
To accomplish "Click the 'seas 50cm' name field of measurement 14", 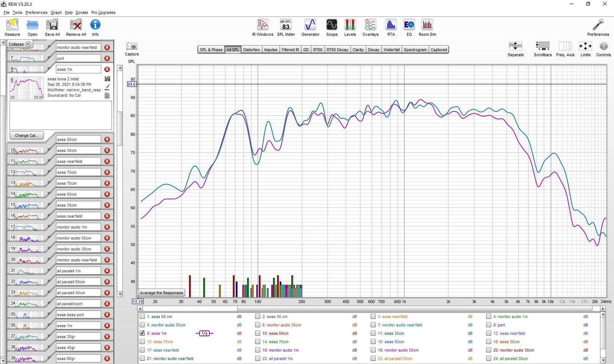I will pyautogui.click(x=78, y=194).
